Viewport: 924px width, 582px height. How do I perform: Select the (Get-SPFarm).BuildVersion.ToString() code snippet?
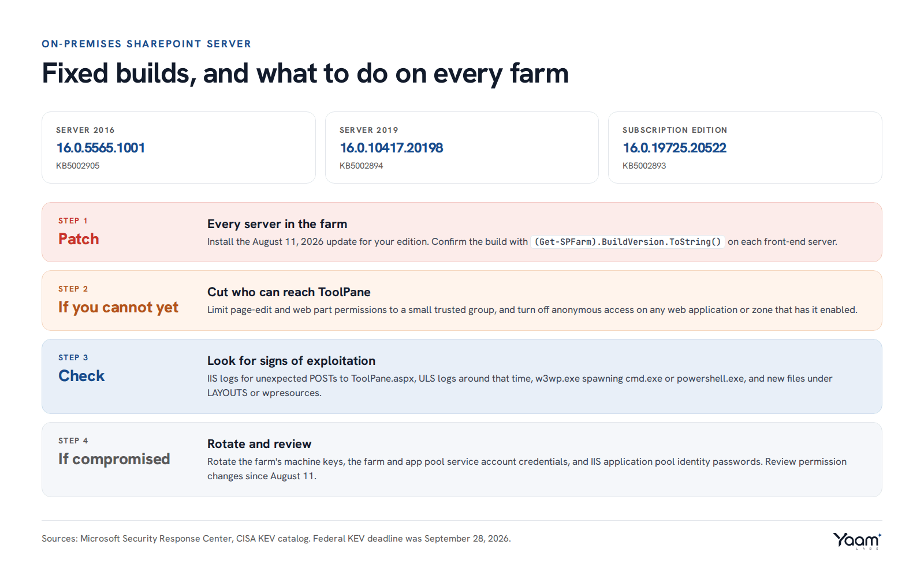(x=628, y=242)
